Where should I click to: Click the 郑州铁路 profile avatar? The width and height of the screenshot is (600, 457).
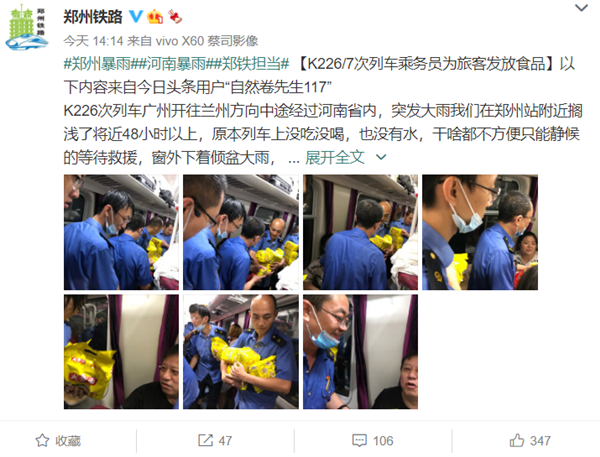(x=26, y=28)
